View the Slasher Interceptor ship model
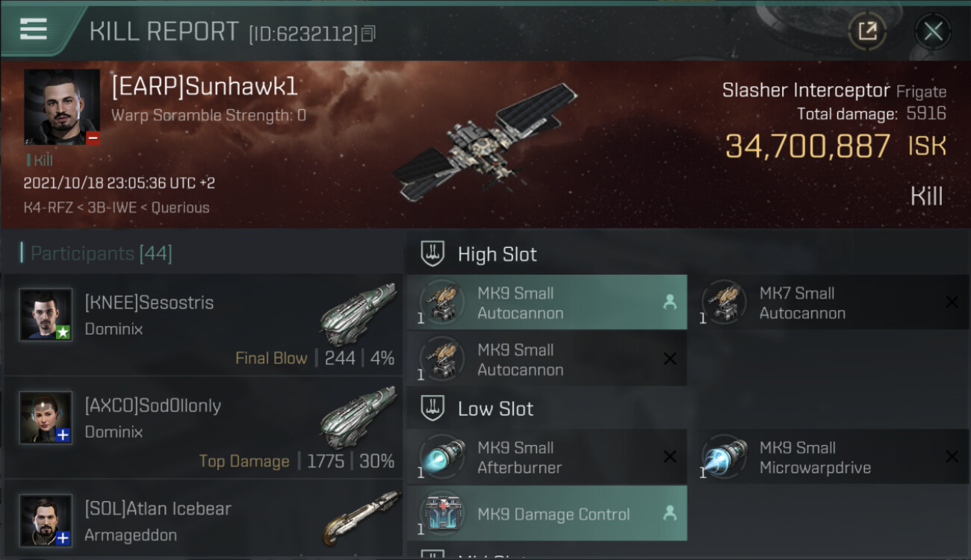971x560 pixels. [x=485, y=142]
